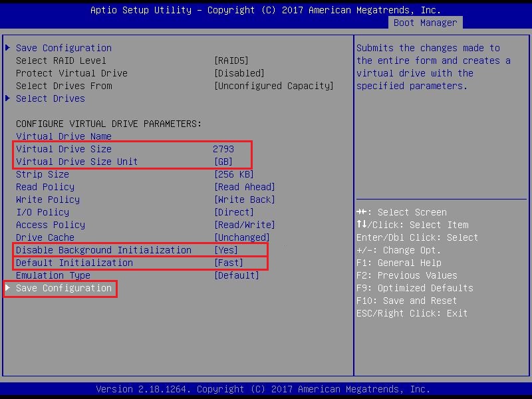
Task: Change Access Policy [Read/Write] value
Action: 244,225
